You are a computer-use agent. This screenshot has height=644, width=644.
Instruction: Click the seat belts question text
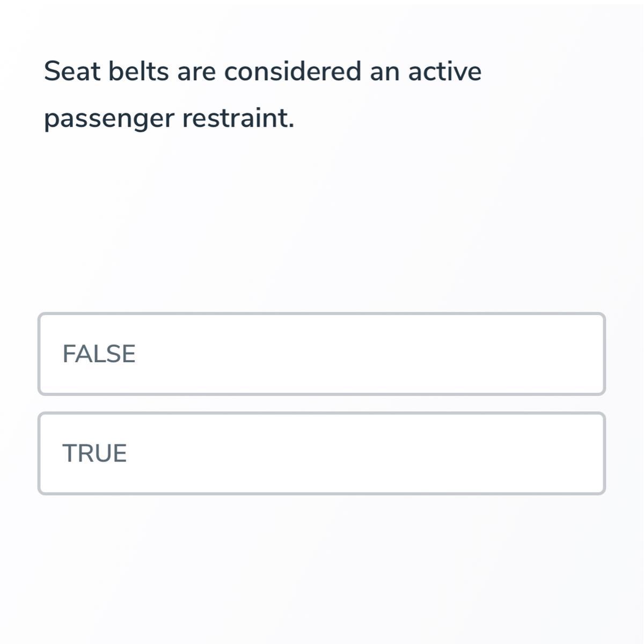(262, 94)
